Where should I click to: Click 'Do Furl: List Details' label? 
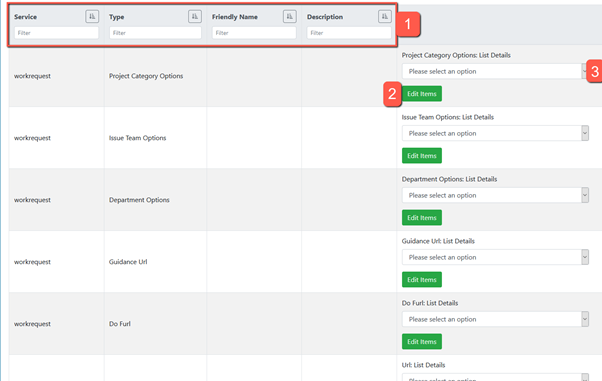pos(430,303)
